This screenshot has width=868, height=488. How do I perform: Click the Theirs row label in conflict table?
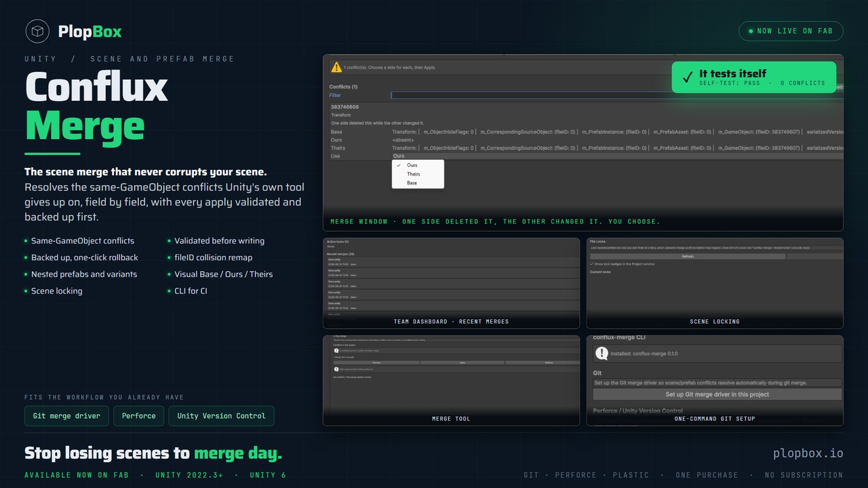338,148
